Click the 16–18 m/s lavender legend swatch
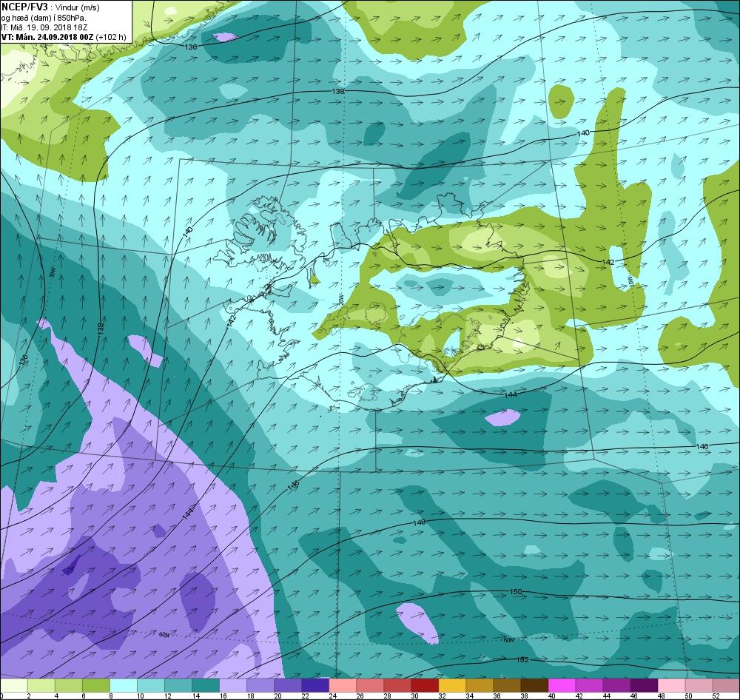 coord(233,685)
